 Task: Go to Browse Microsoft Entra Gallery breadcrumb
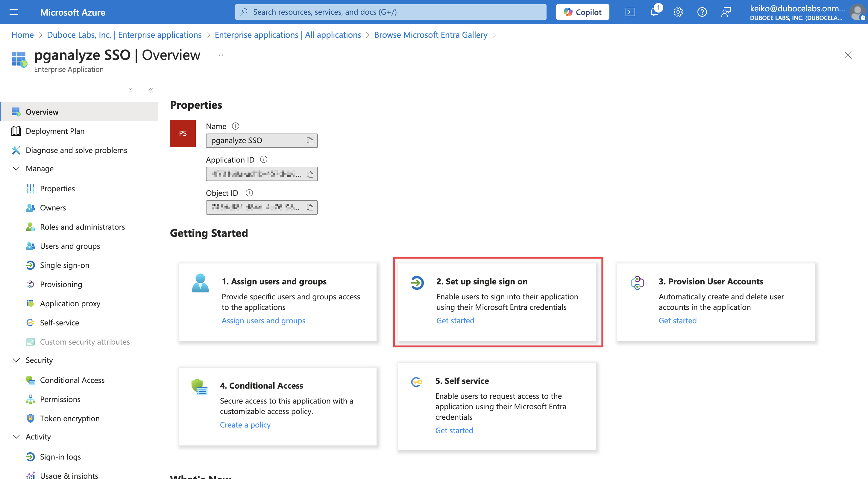point(431,35)
